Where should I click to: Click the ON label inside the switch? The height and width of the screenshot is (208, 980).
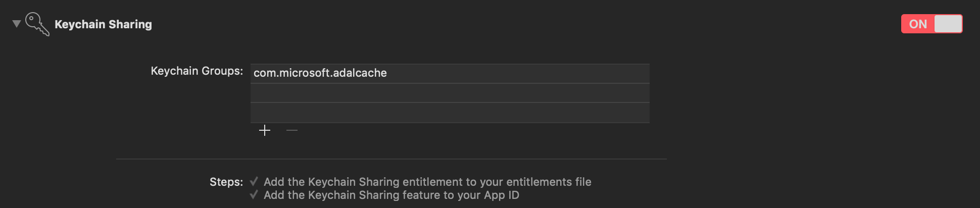coord(918,24)
